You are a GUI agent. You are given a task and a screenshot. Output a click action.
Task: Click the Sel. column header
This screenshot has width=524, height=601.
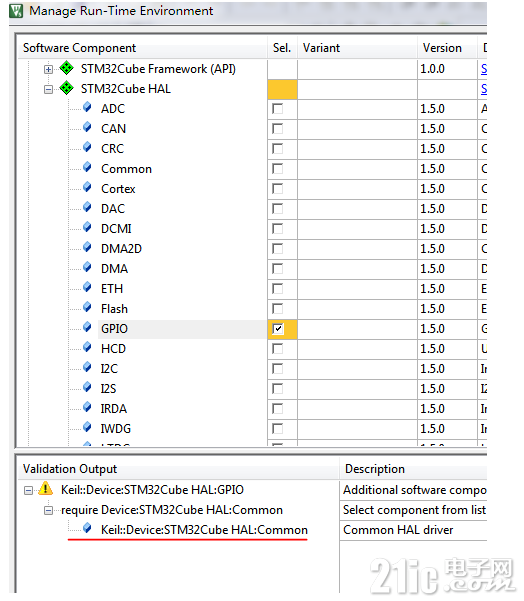[x=282, y=48]
